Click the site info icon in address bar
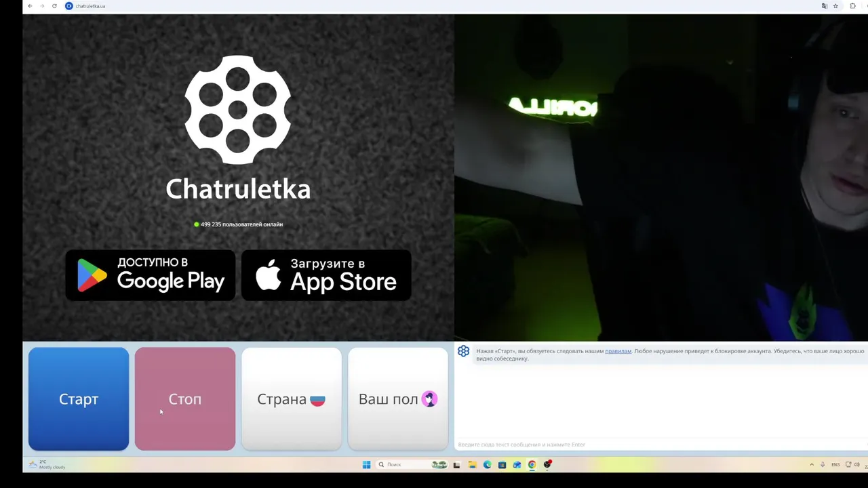This screenshot has height=488, width=868. (x=68, y=6)
